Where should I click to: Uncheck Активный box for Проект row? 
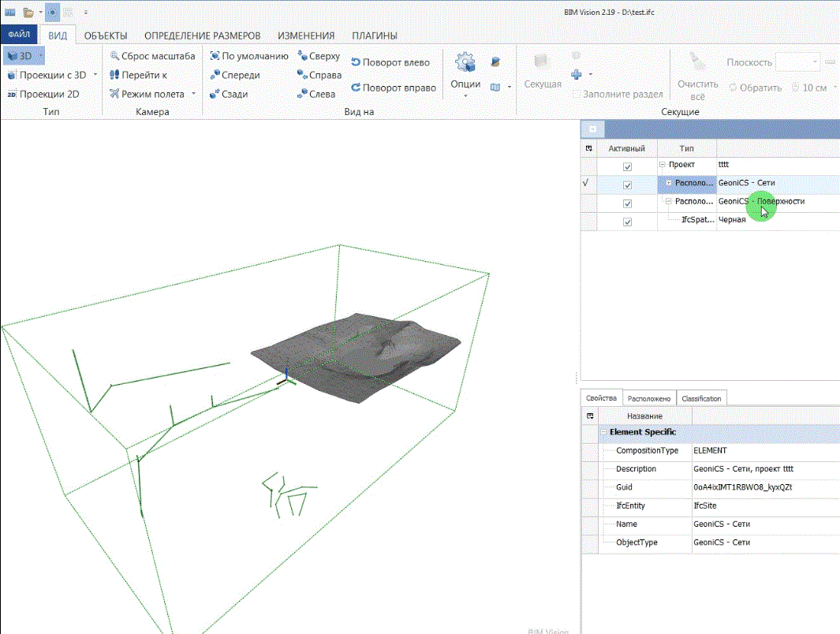point(627,166)
